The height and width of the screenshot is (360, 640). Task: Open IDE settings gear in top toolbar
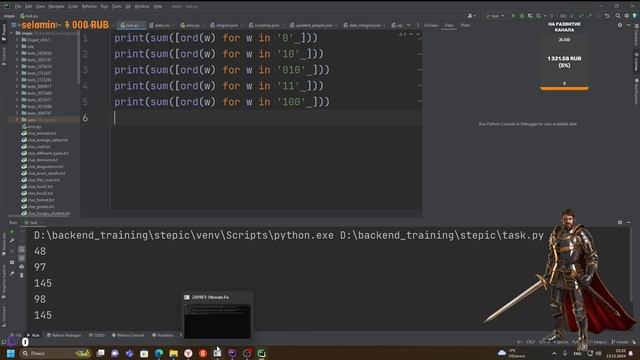(x=627, y=16)
